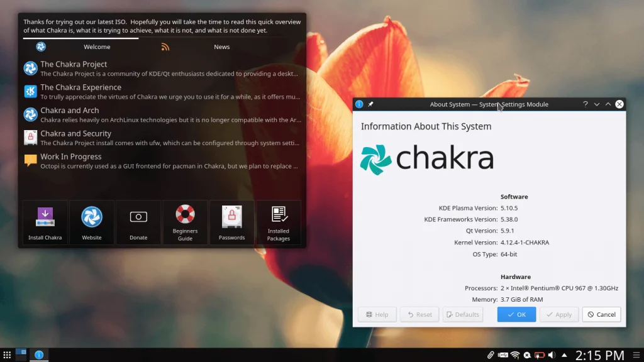Click the RSS feed icon beside News
The width and height of the screenshot is (644, 362).
point(165,47)
